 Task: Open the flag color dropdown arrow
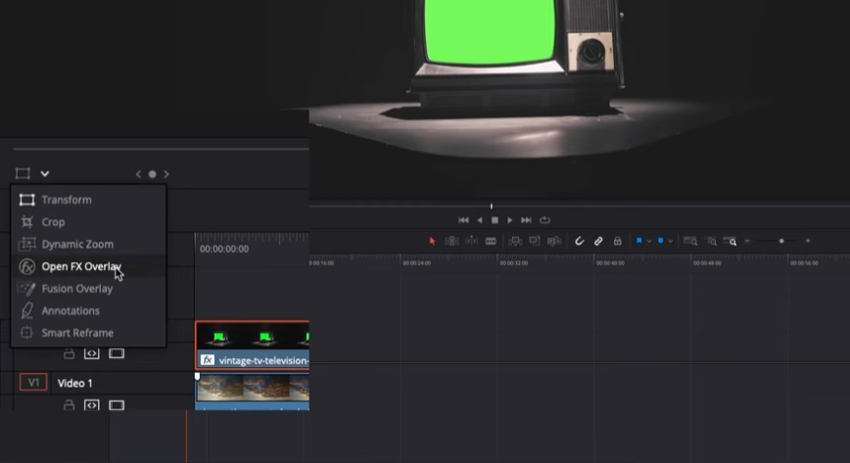click(648, 241)
